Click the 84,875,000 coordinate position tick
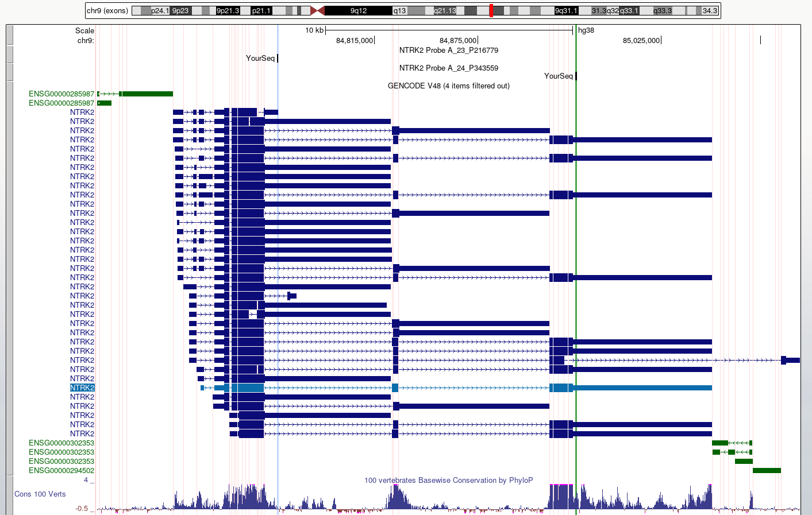Viewport: 812px width, 515px height. (x=479, y=40)
